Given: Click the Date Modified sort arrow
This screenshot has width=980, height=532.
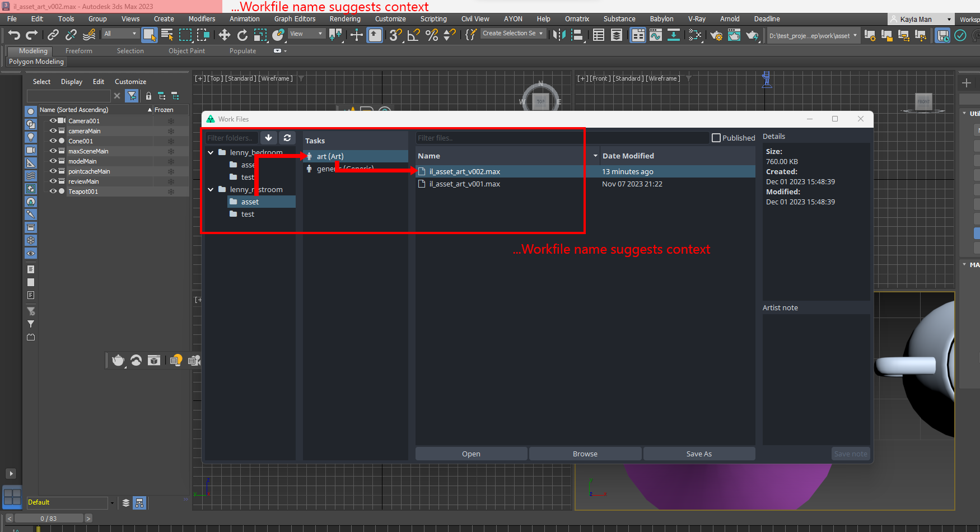Looking at the screenshot, I should pyautogui.click(x=595, y=156).
